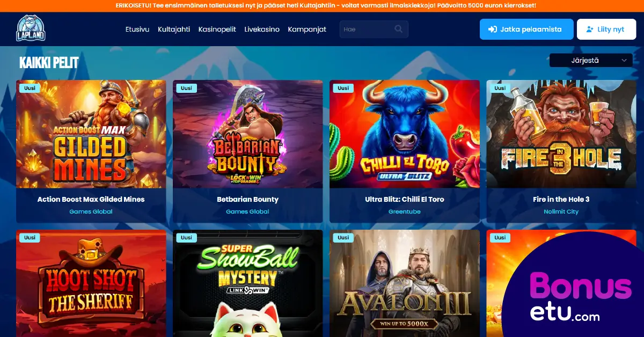Open the Järjestä sorting dropdown
The height and width of the screenshot is (337, 644).
(591, 61)
